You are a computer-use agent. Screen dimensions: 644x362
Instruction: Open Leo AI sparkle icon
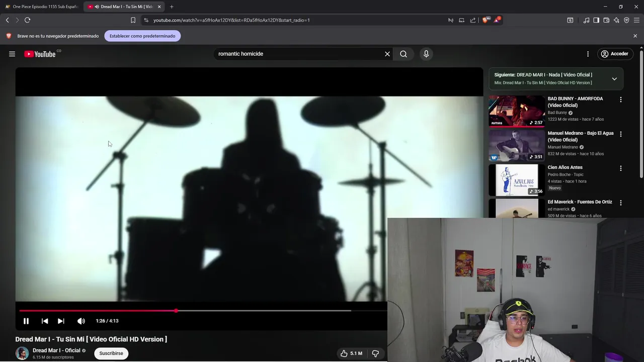pyautogui.click(x=616, y=20)
